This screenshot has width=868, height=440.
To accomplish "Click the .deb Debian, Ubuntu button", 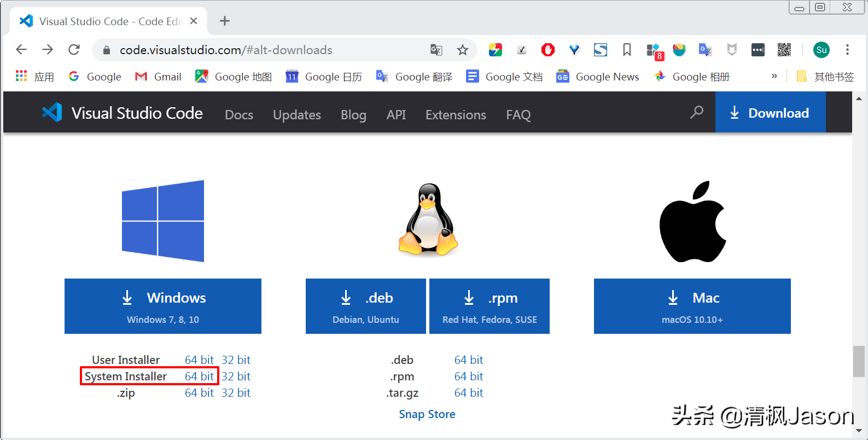I will (366, 306).
